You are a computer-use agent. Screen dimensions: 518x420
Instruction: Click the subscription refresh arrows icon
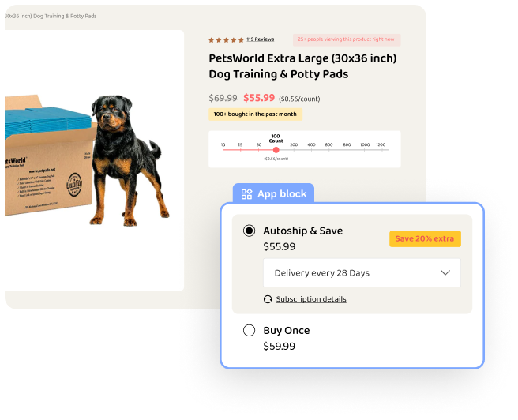click(268, 299)
